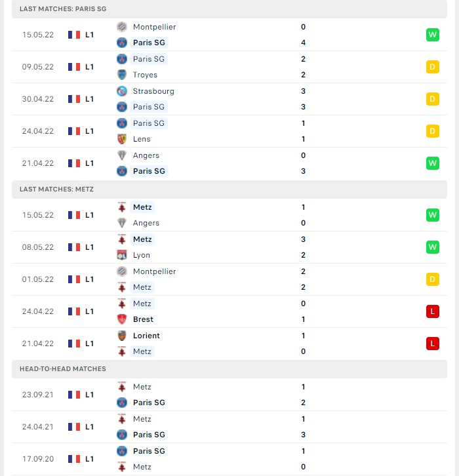459x476 pixels.
Task: Open the 17.09.20 head-to-head match row
Action: [229, 459]
